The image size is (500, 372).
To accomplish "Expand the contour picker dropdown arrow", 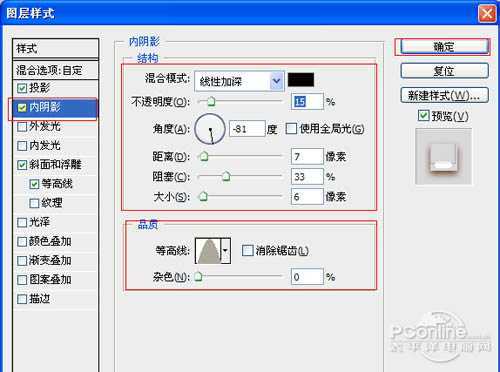I will (x=226, y=251).
